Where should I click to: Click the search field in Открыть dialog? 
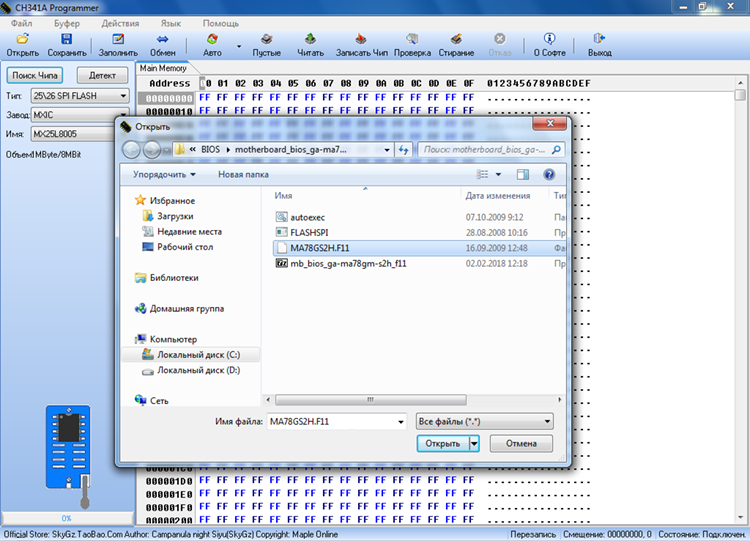[x=491, y=150]
